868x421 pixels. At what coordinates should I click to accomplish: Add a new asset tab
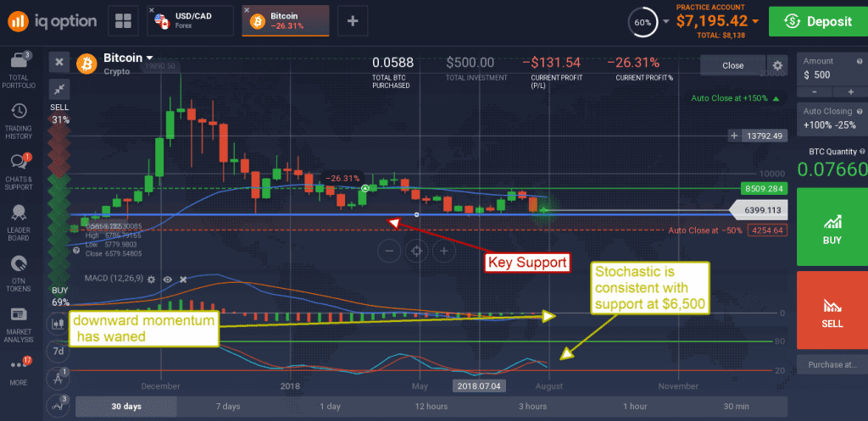[353, 21]
